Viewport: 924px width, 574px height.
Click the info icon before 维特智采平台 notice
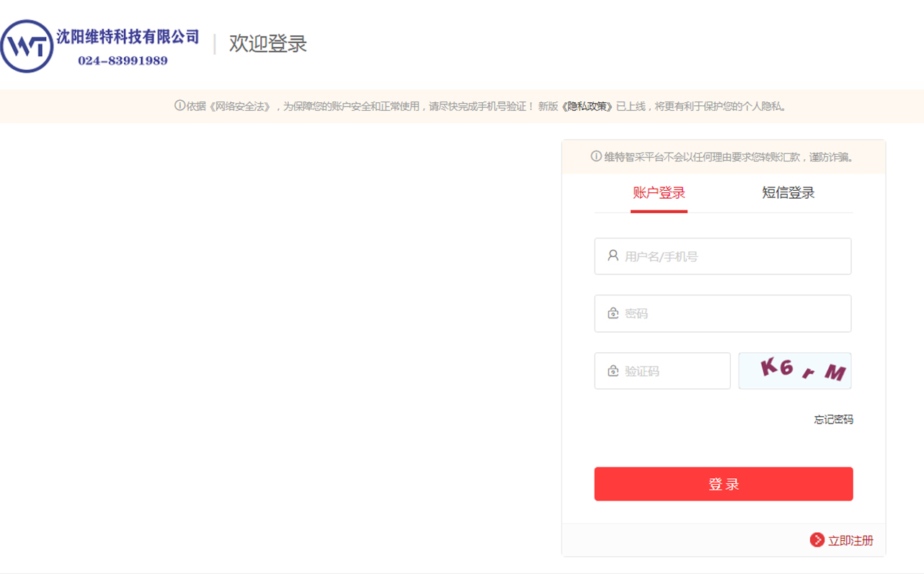click(x=596, y=156)
